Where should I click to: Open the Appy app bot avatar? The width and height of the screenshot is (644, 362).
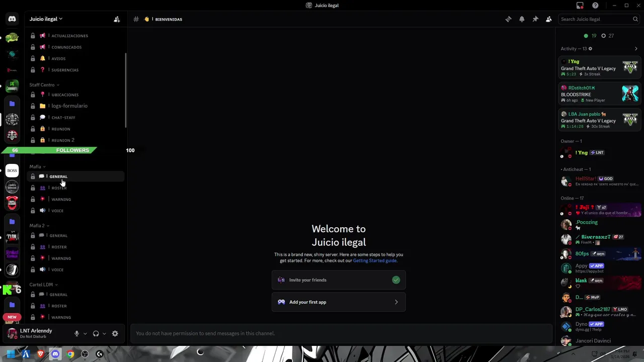pos(567,268)
